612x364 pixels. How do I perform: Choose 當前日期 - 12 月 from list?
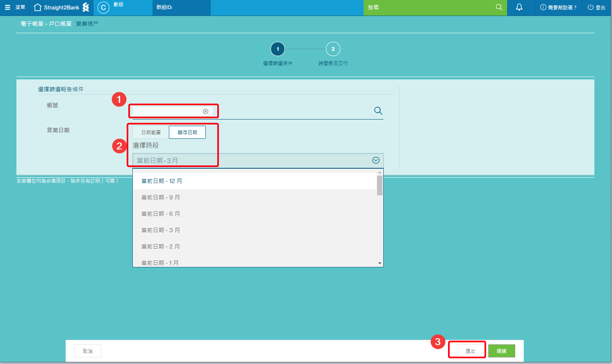pyautogui.click(x=162, y=181)
